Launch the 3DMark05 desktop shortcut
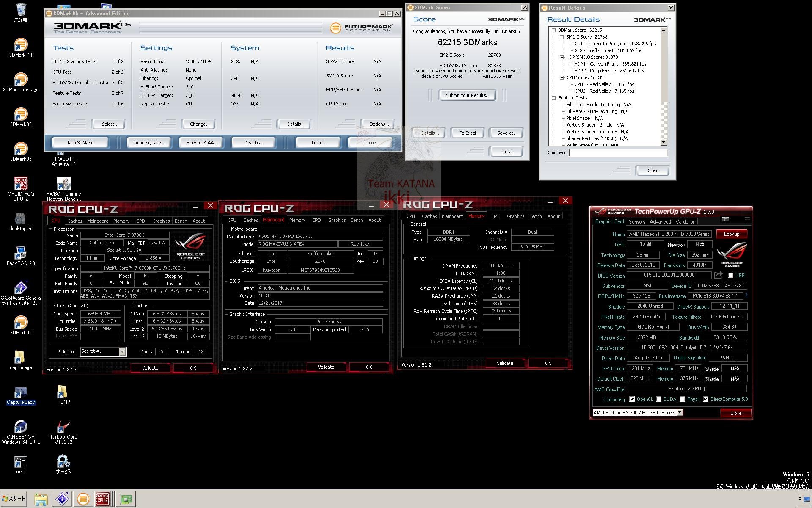The height and width of the screenshot is (508, 812). (x=21, y=152)
